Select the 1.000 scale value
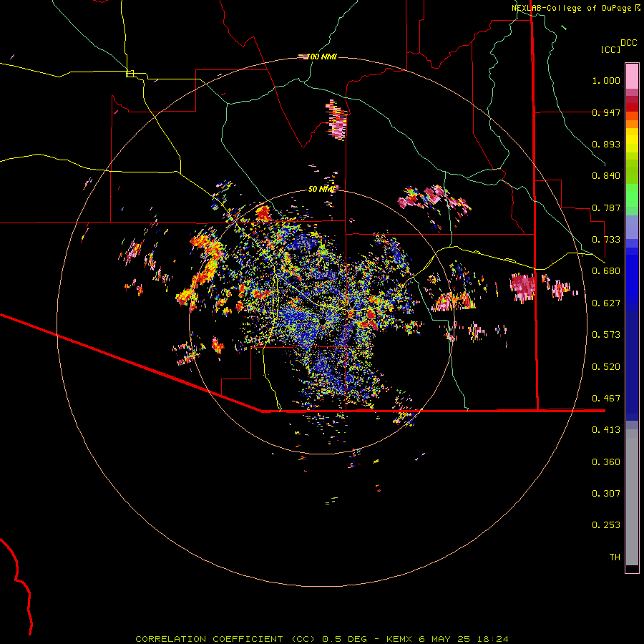Screen dimensions: 644x644 [x=606, y=80]
